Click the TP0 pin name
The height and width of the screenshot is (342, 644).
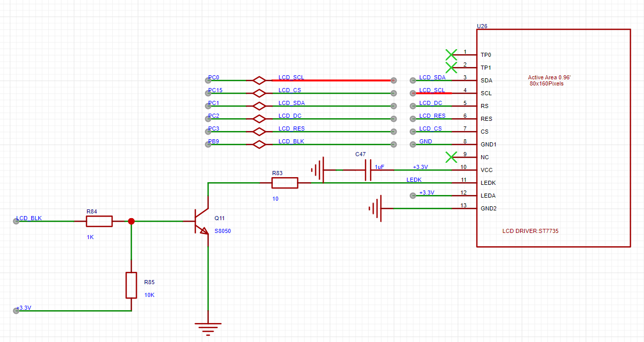pos(486,55)
